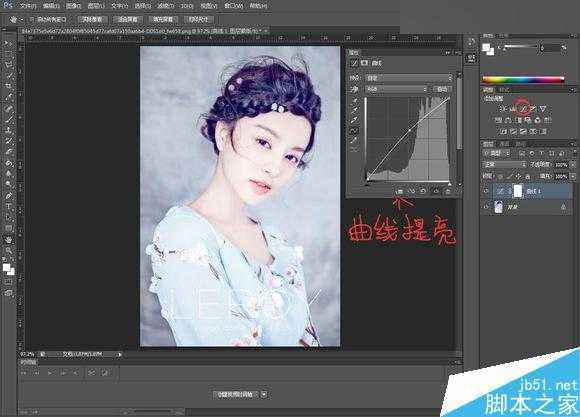Screen dimensions: 580x417
Task: Open the layer filter type dropdown
Action: (x=497, y=153)
